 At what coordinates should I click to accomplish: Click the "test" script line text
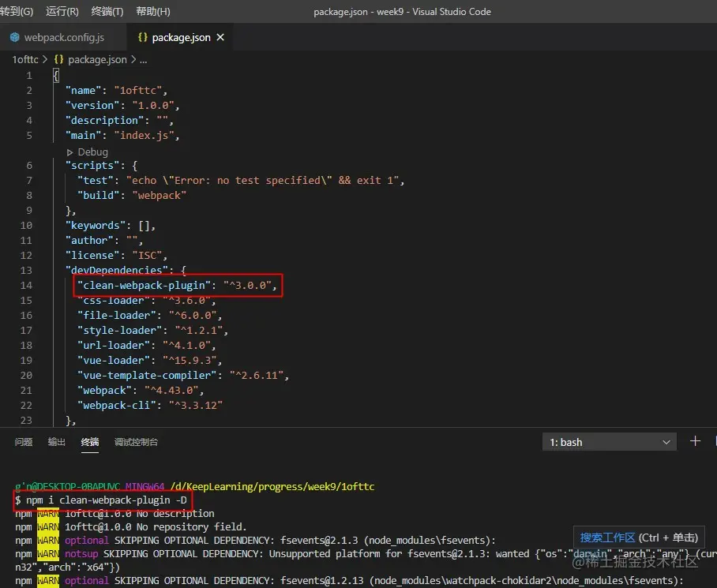pos(241,181)
